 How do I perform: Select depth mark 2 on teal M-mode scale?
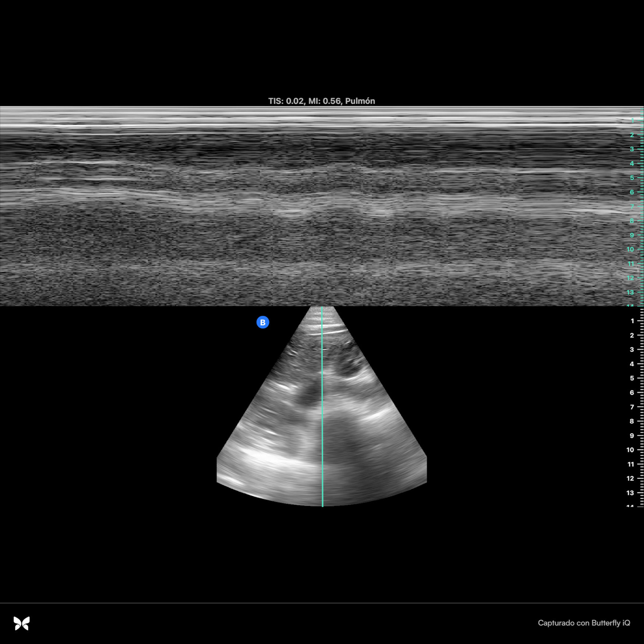[x=632, y=135]
